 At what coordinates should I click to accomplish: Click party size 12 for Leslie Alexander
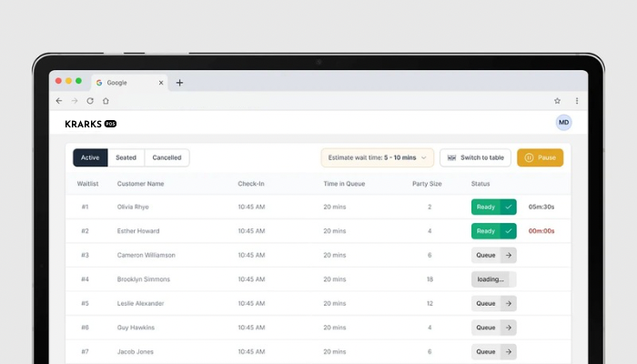point(430,303)
